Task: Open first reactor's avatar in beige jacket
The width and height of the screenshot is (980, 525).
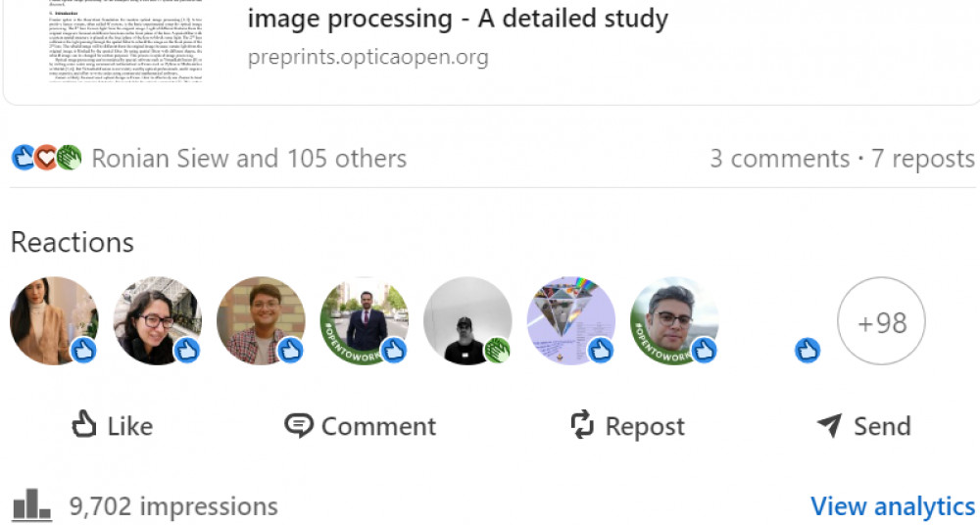Action: [x=53, y=320]
